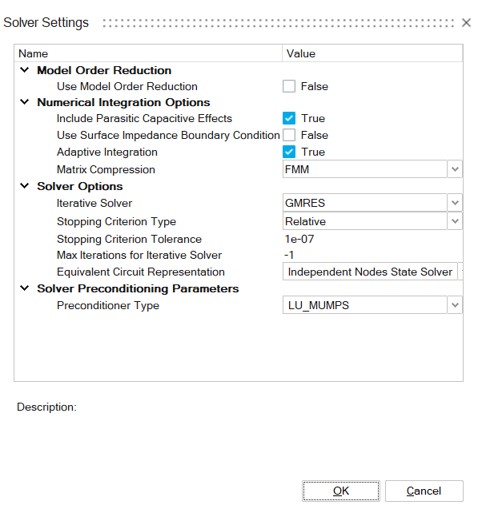
Task: Click the Solver Settings title text
Action: [x=46, y=23]
